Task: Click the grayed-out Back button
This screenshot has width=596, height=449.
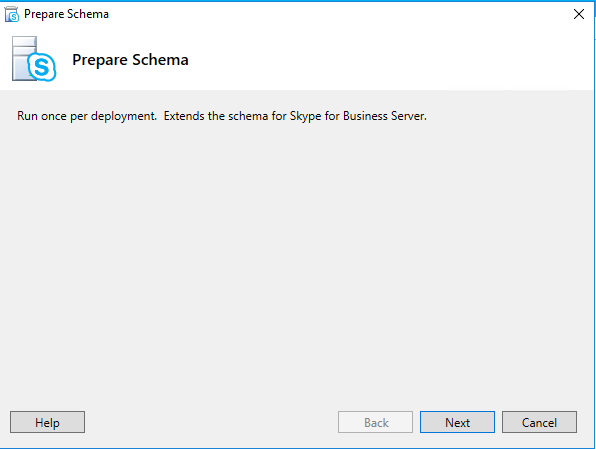Action: (375, 422)
